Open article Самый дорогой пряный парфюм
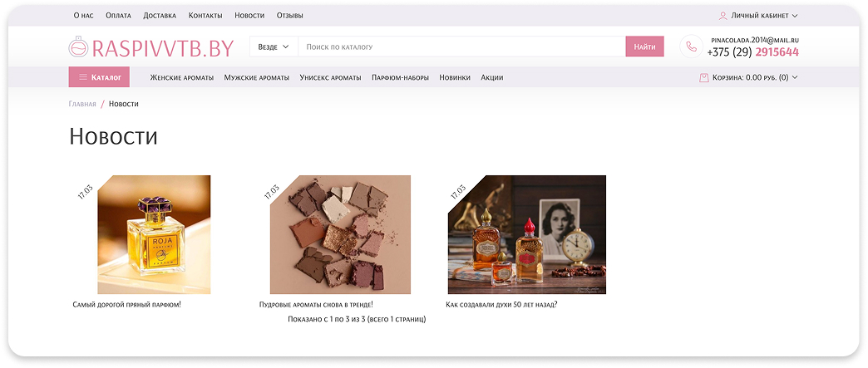868x368 pixels. (126, 305)
